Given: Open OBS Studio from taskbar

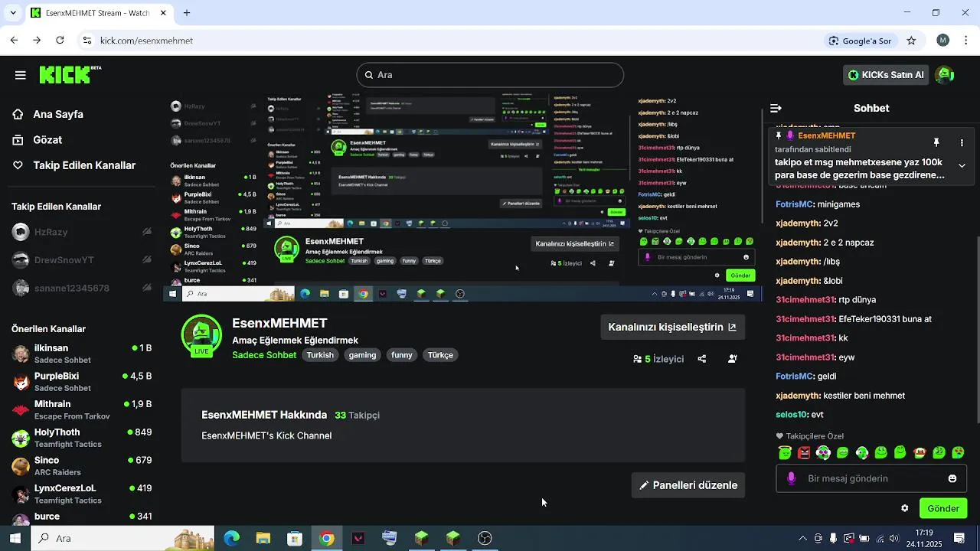Looking at the screenshot, I should [x=485, y=538].
